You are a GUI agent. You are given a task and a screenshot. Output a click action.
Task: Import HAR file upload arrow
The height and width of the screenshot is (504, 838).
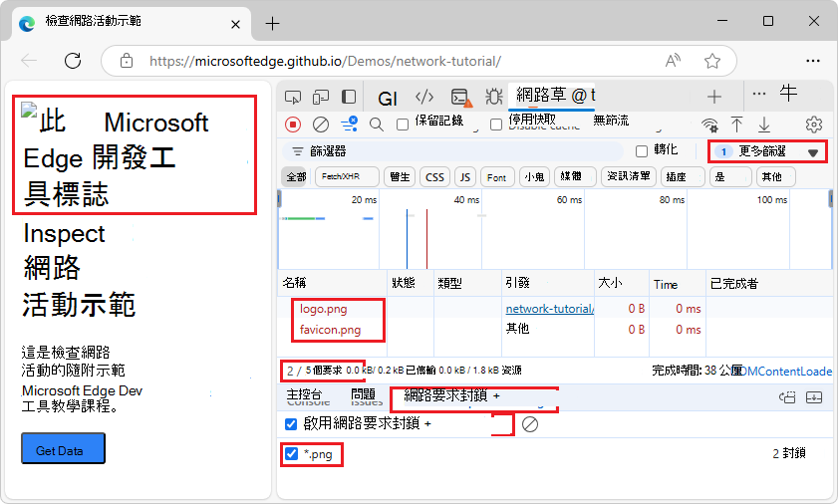click(736, 125)
